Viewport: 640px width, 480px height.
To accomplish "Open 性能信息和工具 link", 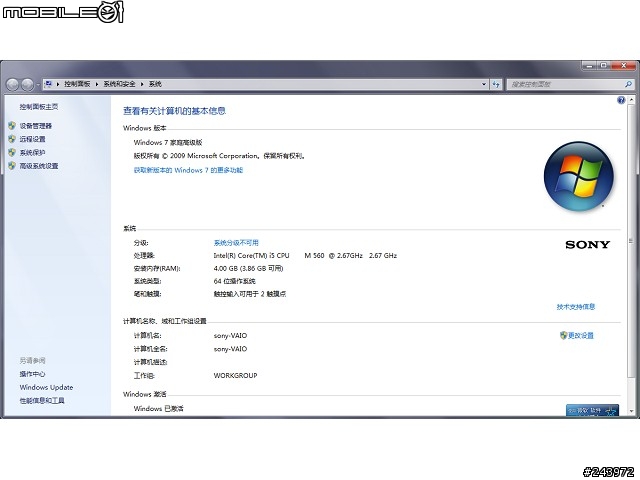I will pos(42,401).
